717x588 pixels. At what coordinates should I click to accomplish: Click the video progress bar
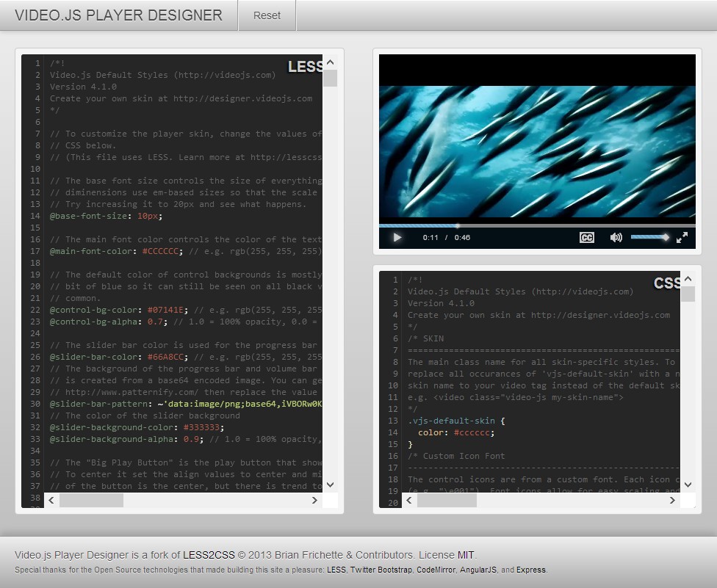tap(537, 225)
